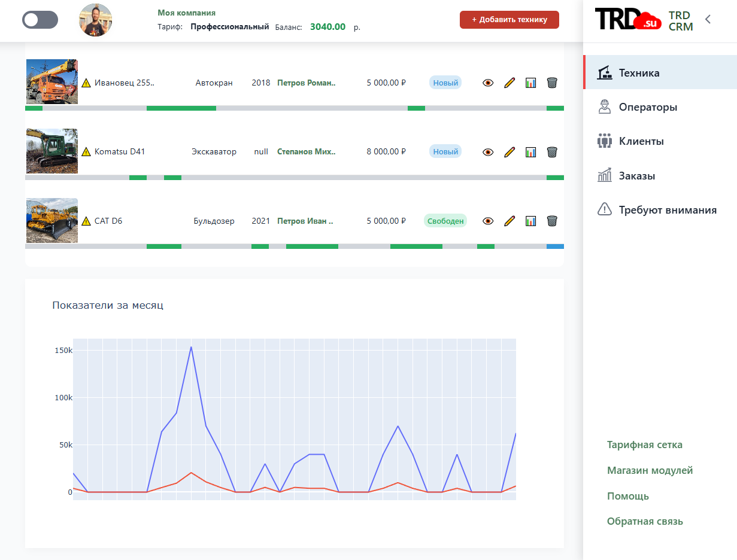737x560 pixels.
Task: Click the 150k peak on the blue line
Action: click(x=191, y=347)
